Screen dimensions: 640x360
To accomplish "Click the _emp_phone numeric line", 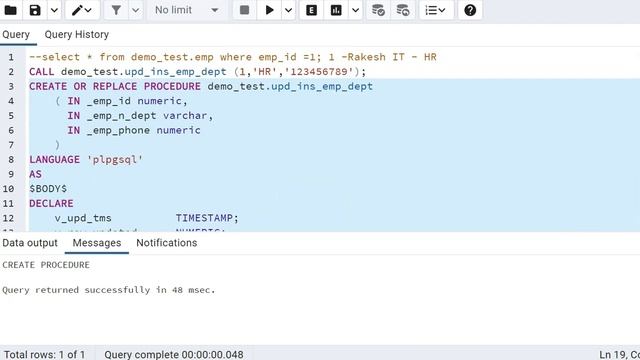I will click(x=134, y=130).
